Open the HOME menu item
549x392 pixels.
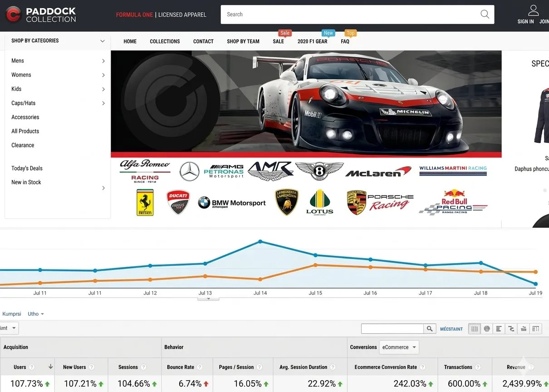(x=130, y=41)
